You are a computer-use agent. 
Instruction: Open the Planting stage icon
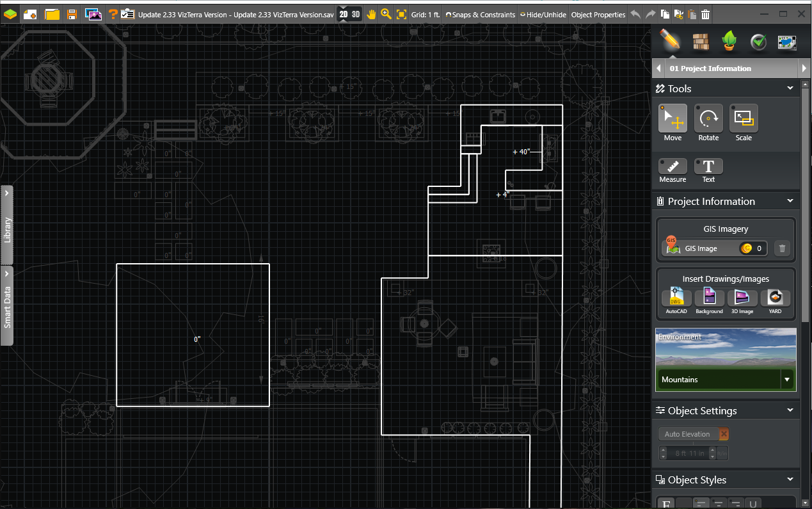pyautogui.click(x=730, y=41)
